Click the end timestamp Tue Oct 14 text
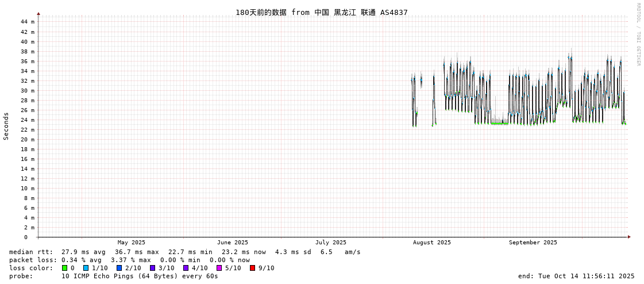 click(576, 276)
